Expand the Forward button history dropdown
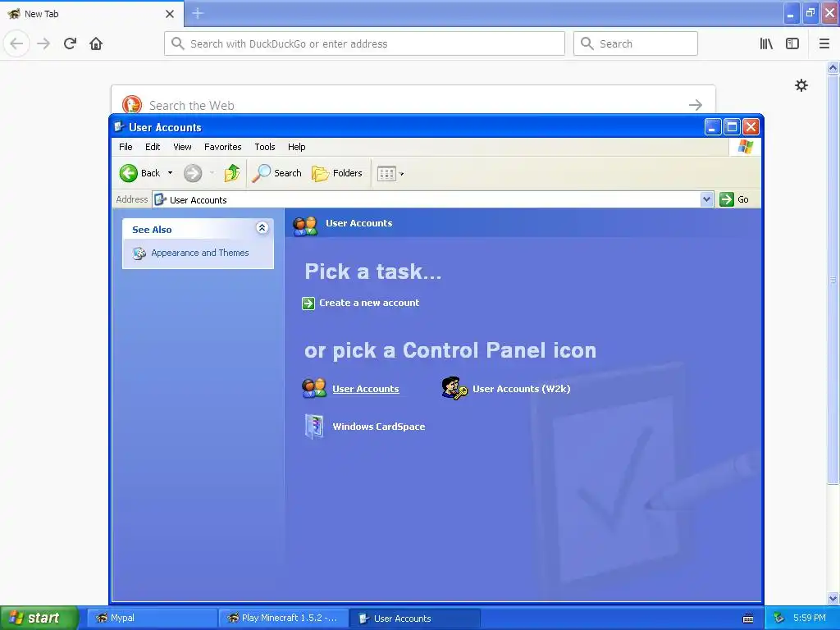The width and height of the screenshot is (840, 630). coord(212,173)
